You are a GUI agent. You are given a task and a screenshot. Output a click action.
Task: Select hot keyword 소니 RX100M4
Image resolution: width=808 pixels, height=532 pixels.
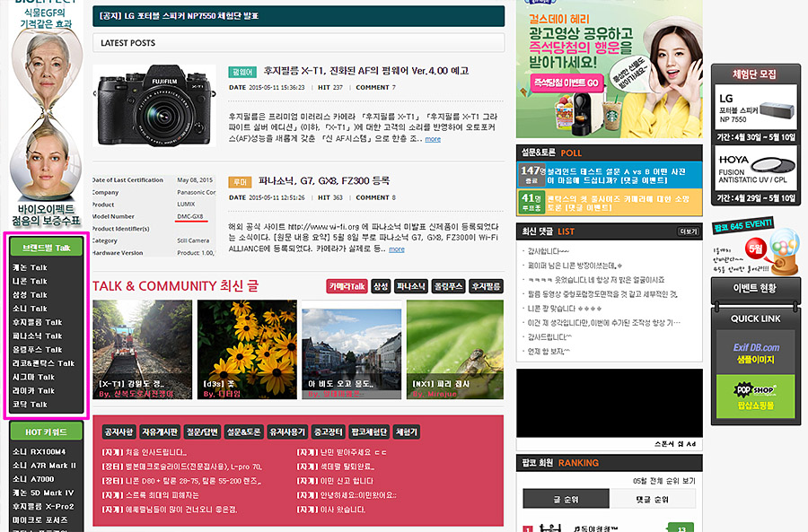point(40,451)
